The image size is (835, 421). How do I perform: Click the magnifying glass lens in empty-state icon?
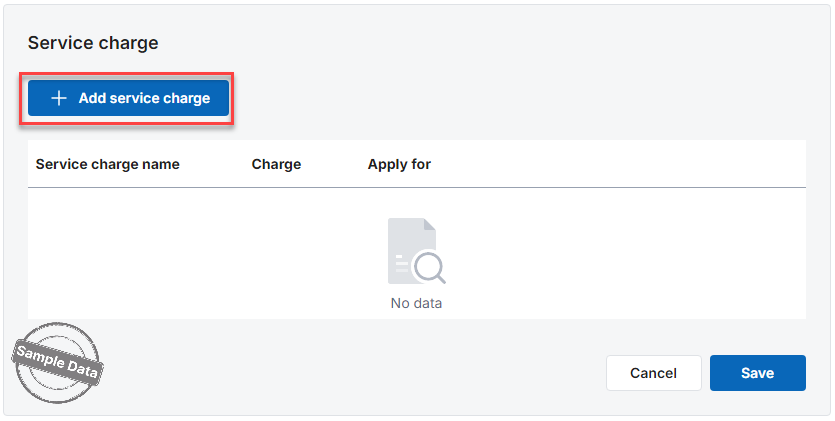coord(428,265)
